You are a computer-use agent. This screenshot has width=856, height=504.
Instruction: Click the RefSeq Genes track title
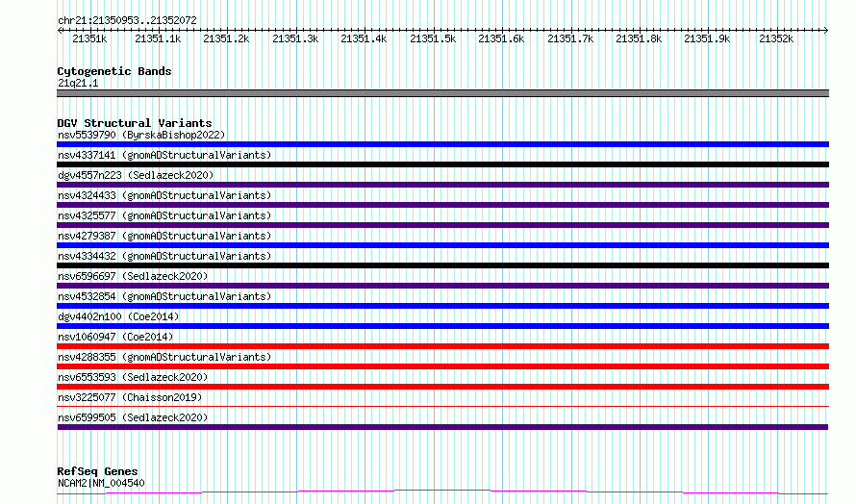click(97, 471)
